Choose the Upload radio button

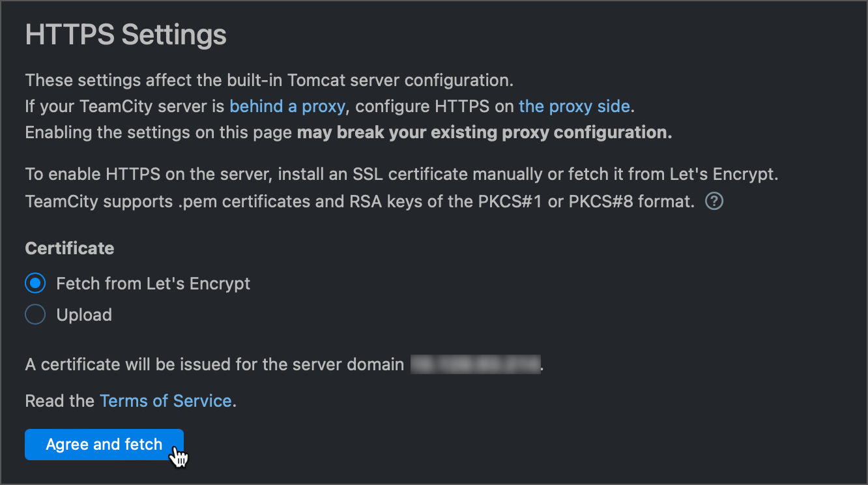[x=35, y=315]
